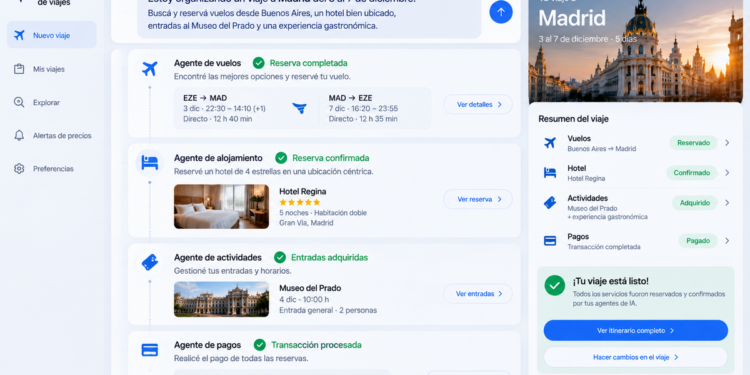Click the card icon in Resumen Pagos row
750x375 pixels.
click(x=550, y=241)
